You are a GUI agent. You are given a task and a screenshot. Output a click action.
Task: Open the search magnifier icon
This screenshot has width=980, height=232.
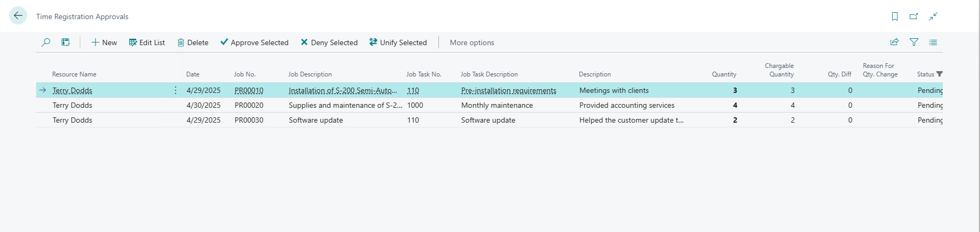coord(46,42)
